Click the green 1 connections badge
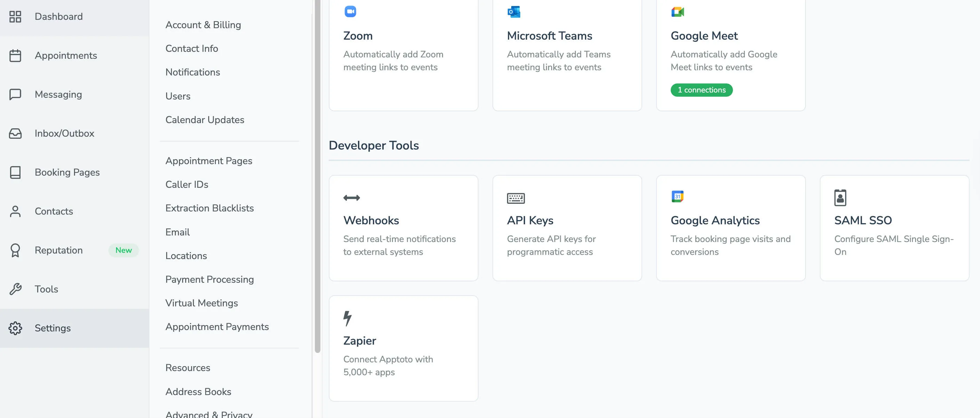This screenshot has width=980, height=418. point(701,90)
